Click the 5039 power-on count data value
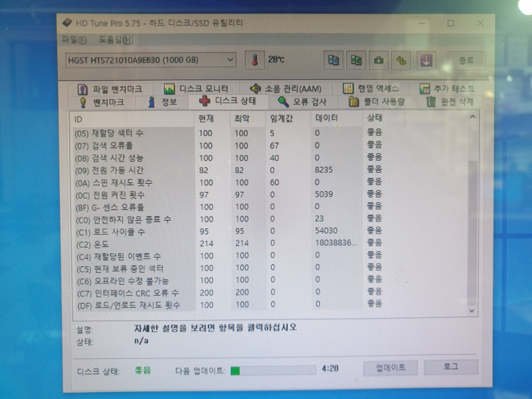 pos(324,194)
